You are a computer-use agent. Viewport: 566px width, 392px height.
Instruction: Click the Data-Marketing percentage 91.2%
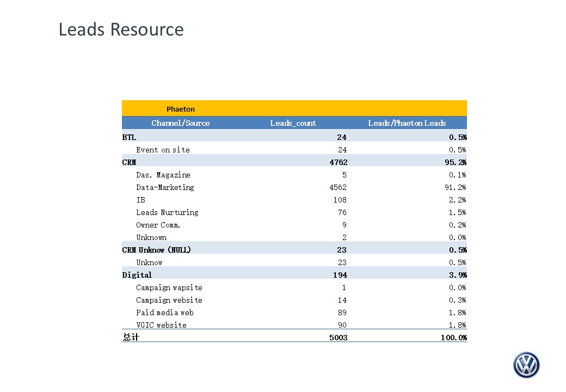455,187
